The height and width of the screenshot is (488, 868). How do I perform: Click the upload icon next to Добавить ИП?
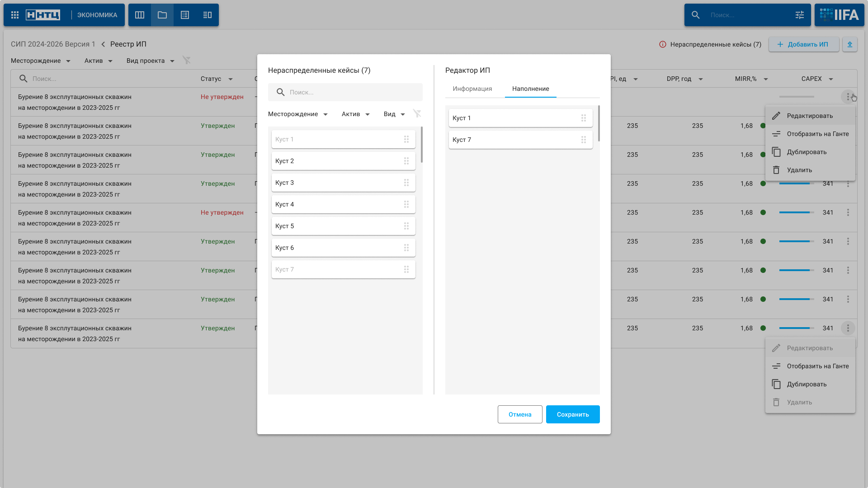coord(850,44)
